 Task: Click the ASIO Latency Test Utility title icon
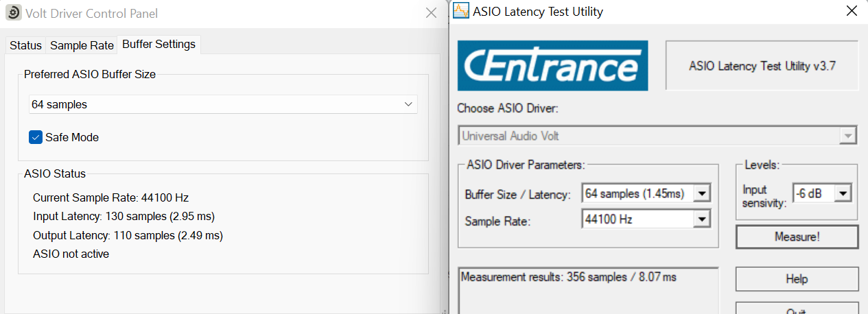point(461,11)
